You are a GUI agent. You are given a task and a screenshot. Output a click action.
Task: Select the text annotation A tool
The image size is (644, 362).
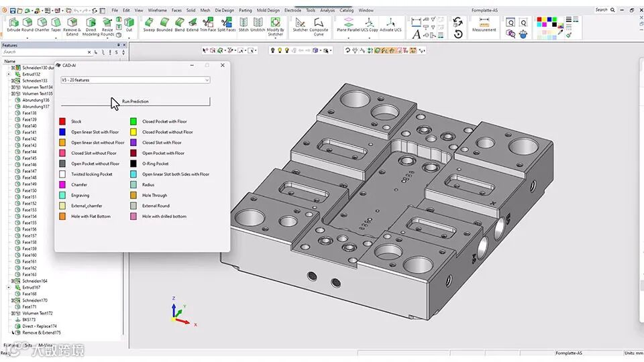416,34
